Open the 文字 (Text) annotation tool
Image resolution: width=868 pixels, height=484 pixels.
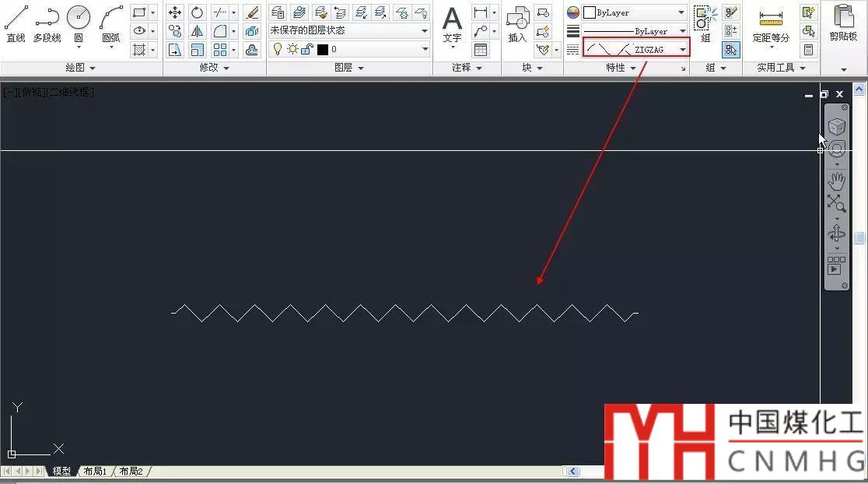point(452,23)
